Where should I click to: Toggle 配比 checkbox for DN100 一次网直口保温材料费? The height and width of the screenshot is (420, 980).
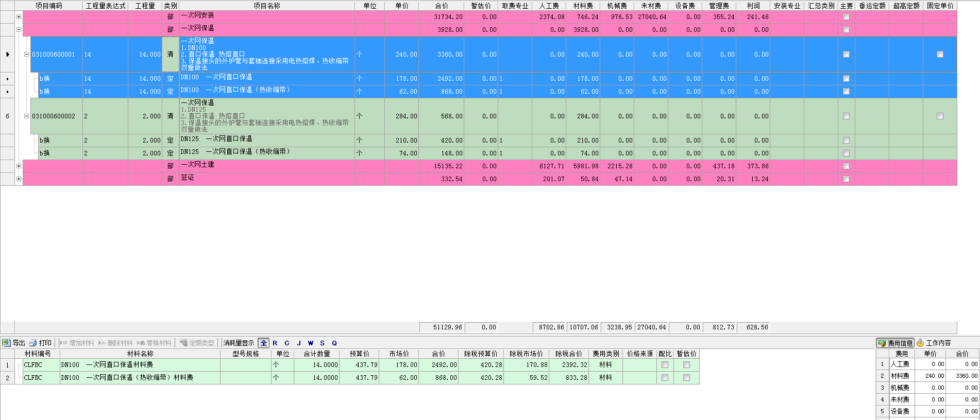click(665, 364)
